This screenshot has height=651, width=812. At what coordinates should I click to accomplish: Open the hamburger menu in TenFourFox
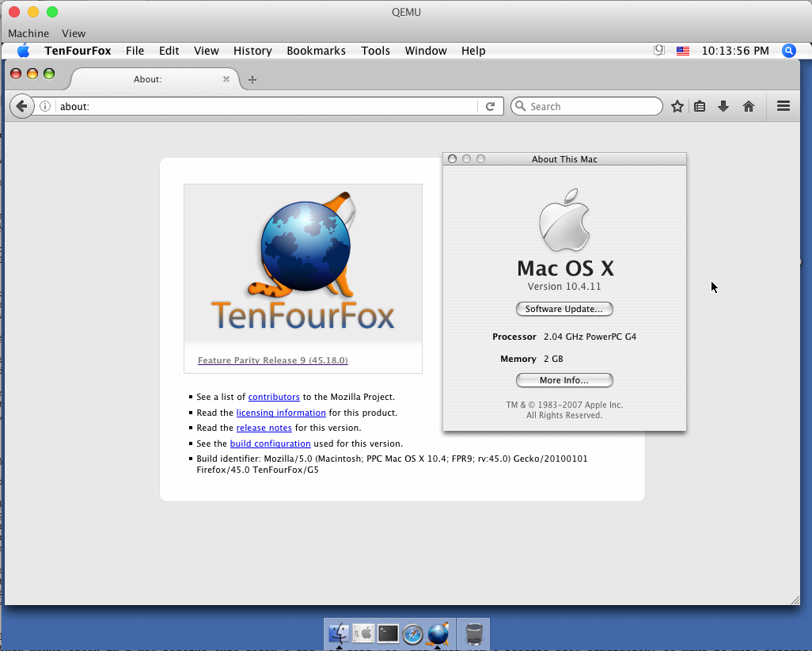pos(783,106)
